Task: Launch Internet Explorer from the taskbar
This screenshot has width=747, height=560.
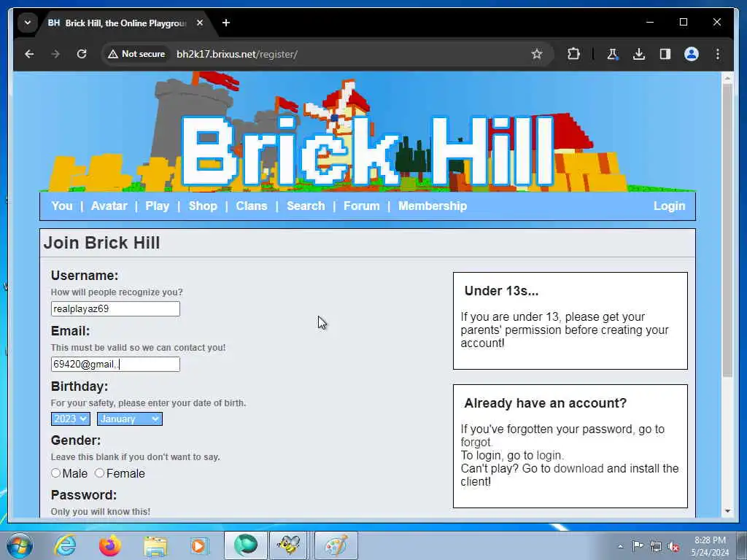Action: [65, 545]
